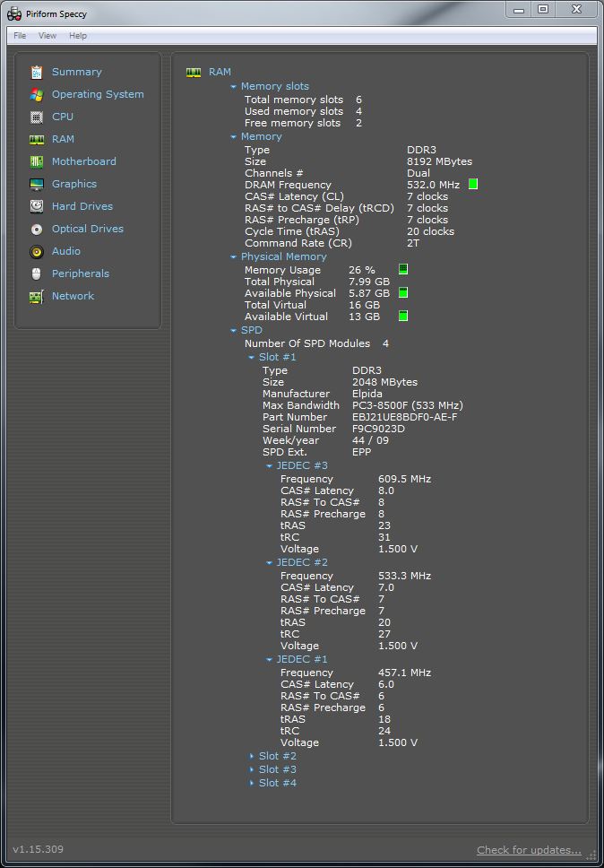The image size is (604, 868).
Task: Select the CPU chip icon
Action: click(37, 117)
